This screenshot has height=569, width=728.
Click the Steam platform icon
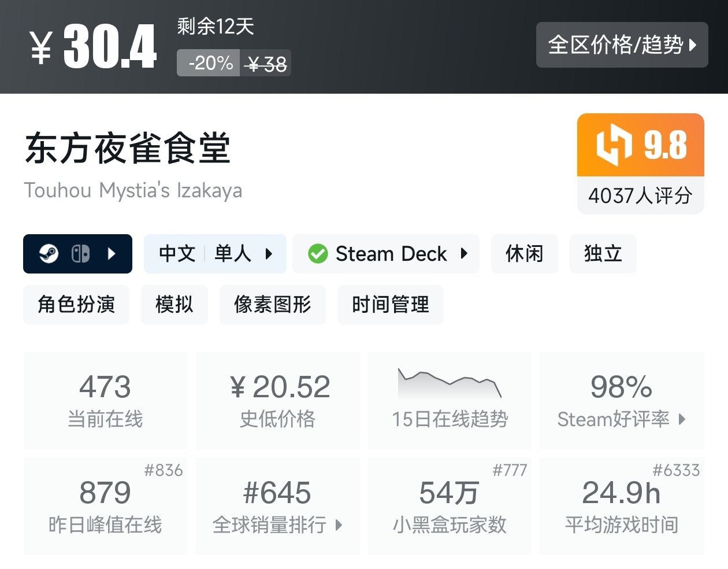(x=49, y=254)
